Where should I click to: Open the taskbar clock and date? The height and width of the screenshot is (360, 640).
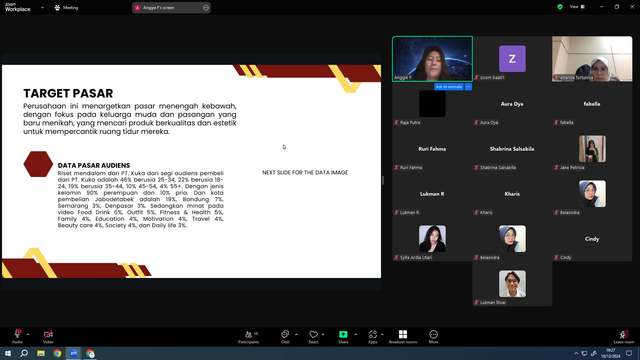[x=611, y=353]
